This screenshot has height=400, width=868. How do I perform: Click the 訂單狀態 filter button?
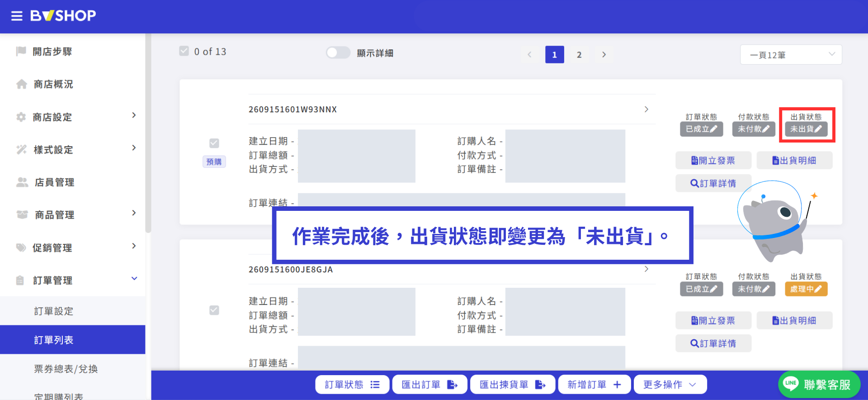click(x=352, y=385)
